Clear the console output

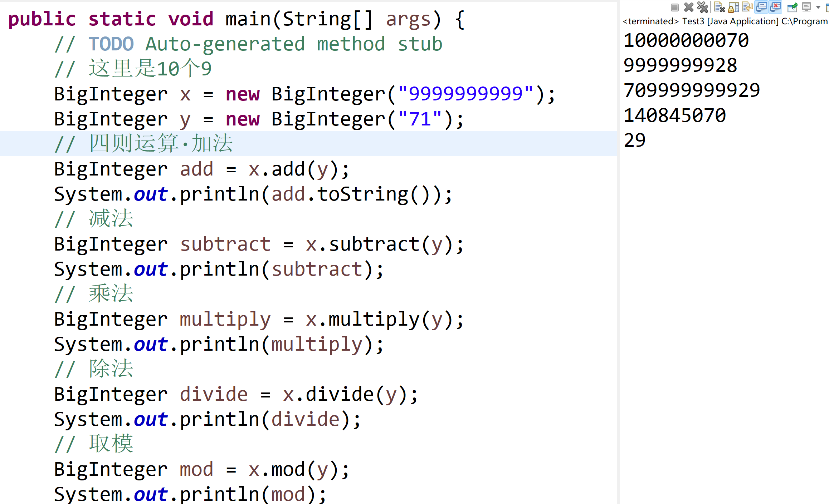(x=720, y=7)
